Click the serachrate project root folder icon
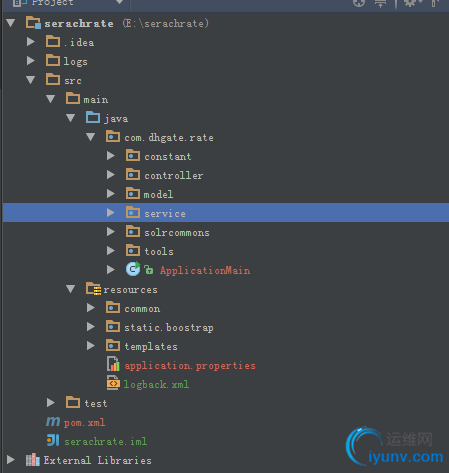 pyautogui.click(x=33, y=23)
